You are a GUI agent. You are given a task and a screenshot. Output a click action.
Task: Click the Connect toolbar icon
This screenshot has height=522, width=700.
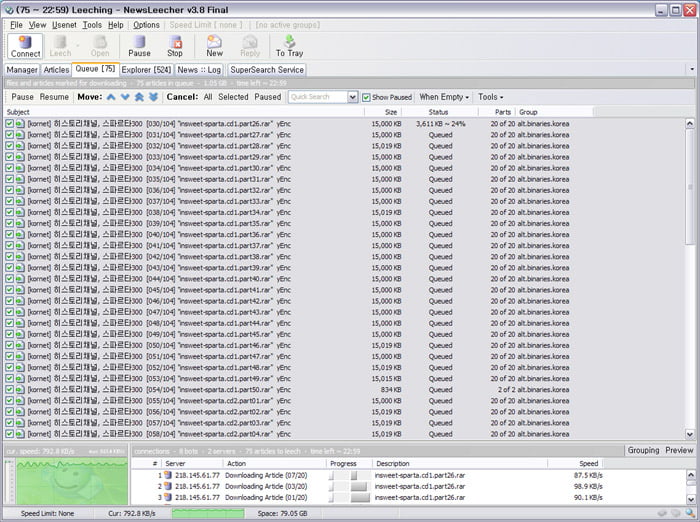[x=25, y=46]
